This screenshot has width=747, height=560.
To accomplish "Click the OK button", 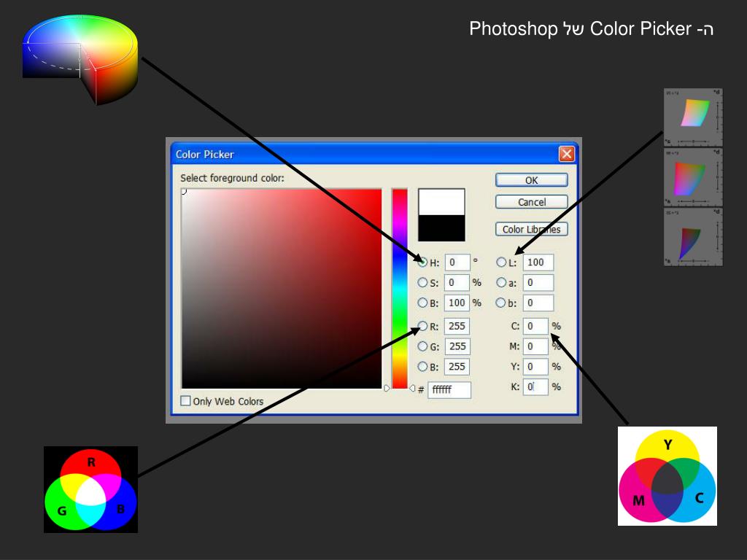I will (532, 180).
